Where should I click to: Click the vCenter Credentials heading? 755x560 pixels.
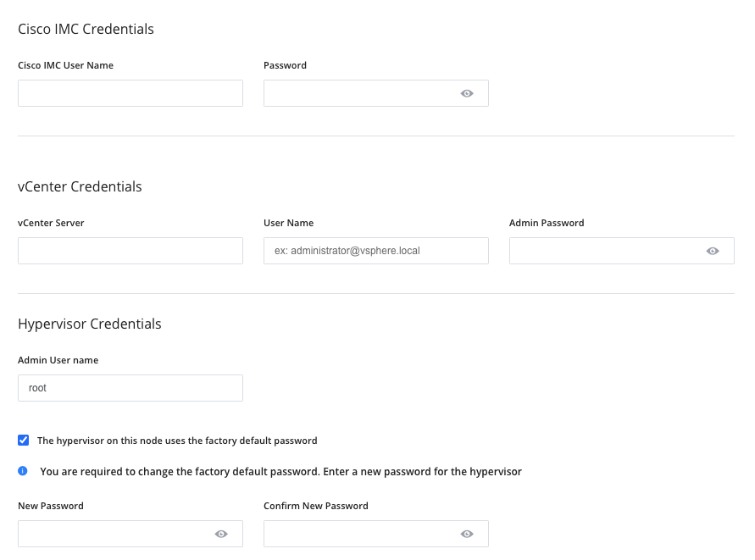pyautogui.click(x=80, y=186)
